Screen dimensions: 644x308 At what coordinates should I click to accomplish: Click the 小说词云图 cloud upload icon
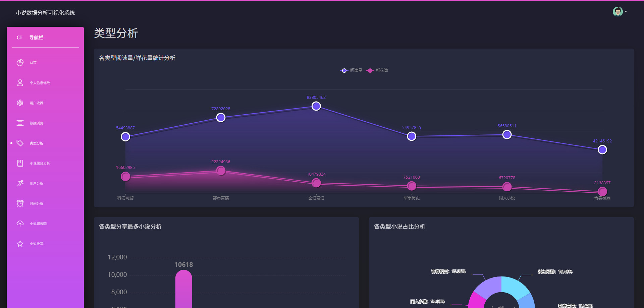20,224
